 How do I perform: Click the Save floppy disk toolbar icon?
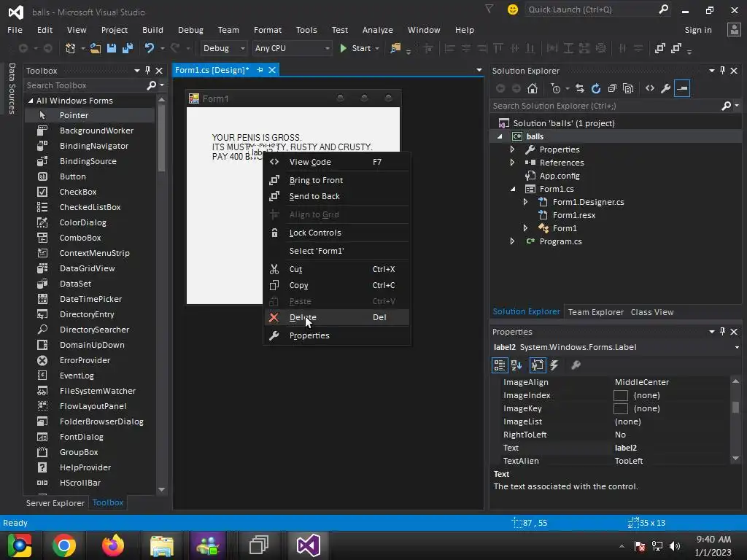pos(112,48)
